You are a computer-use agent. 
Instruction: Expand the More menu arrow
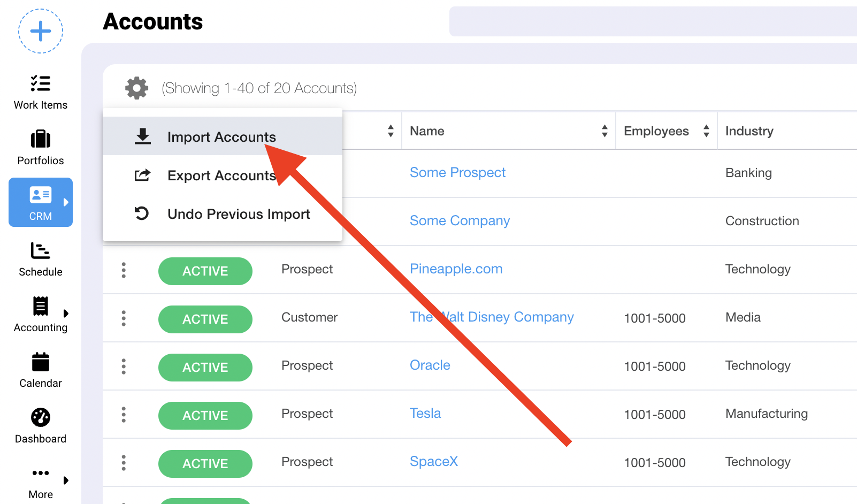66,480
